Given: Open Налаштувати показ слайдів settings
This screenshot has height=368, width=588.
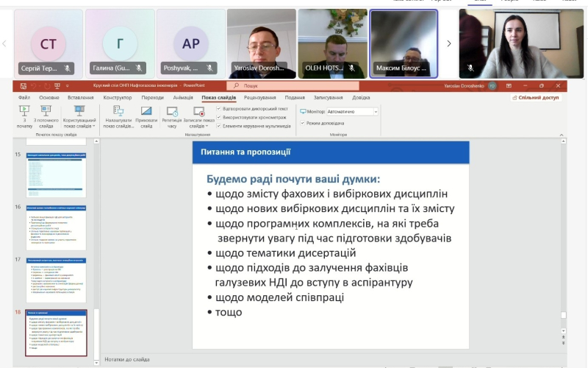Looking at the screenshot, I should click(118, 117).
